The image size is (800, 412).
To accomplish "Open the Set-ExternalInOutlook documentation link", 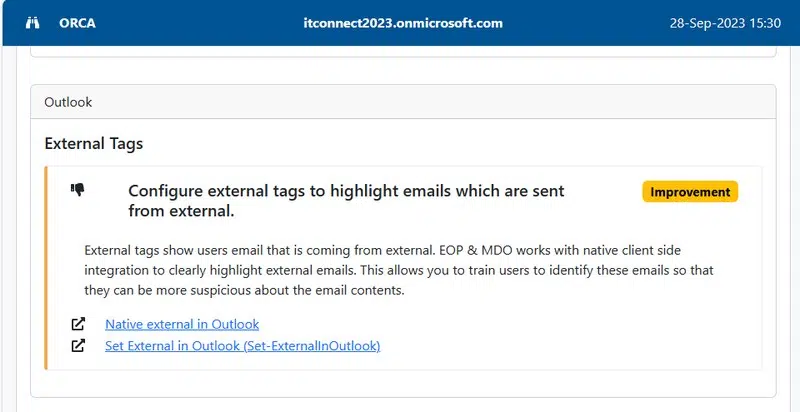I will (242, 346).
